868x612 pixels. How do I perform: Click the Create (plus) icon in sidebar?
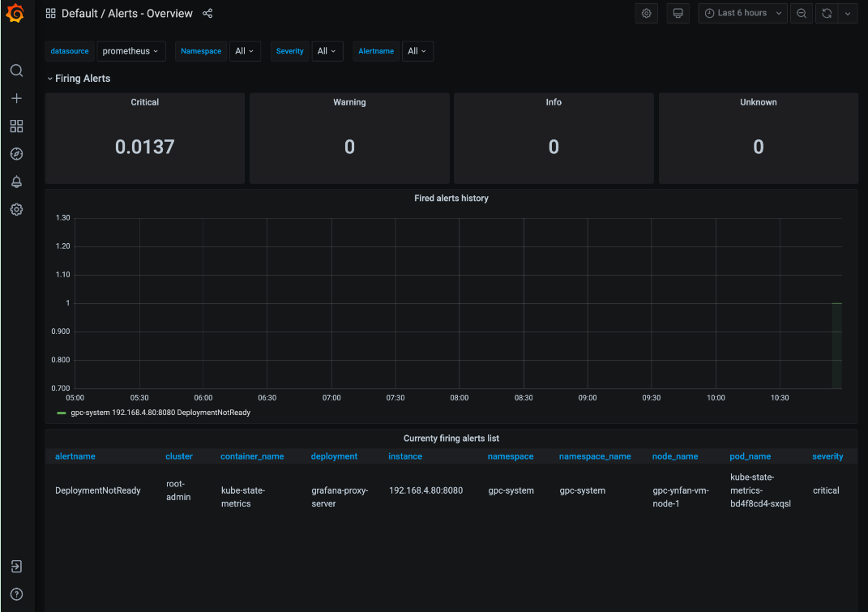[16, 98]
